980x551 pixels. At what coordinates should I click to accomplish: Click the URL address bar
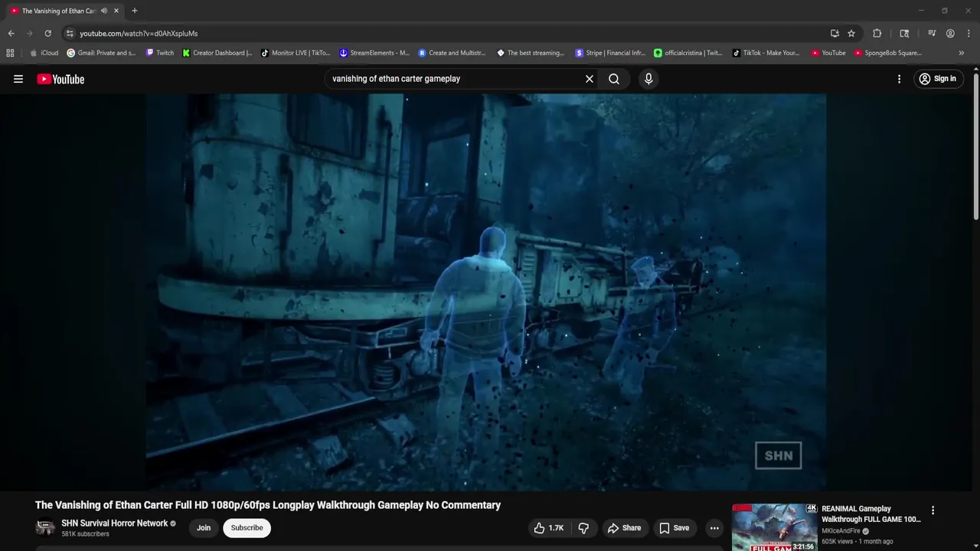[444, 34]
